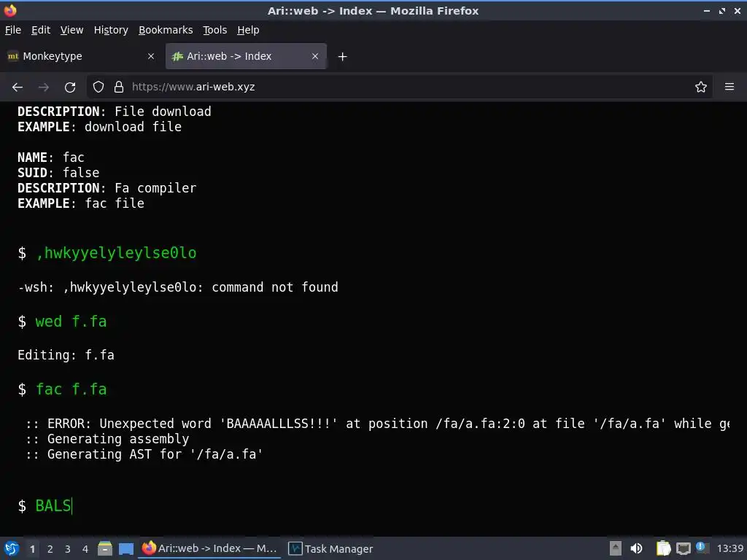Viewport: 747px width, 560px height.
Task: Click the 'DESCRIPTION: Fa compiler' line
Action: (x=107, y=188)
